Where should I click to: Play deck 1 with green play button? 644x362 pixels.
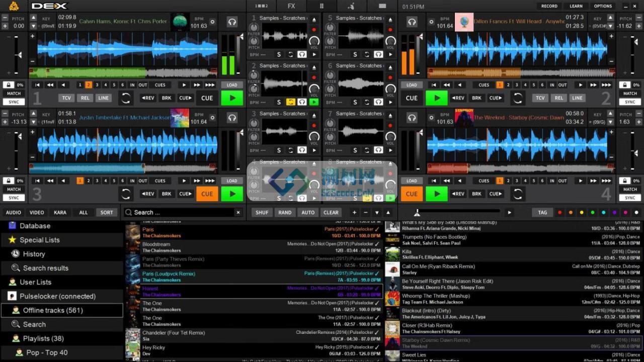pos(232,98)
